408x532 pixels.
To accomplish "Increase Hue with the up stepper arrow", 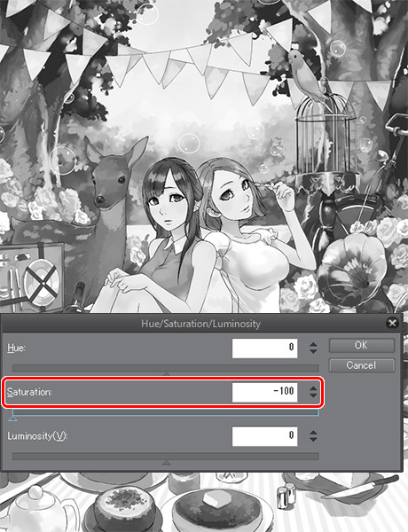I will [313, 344].
